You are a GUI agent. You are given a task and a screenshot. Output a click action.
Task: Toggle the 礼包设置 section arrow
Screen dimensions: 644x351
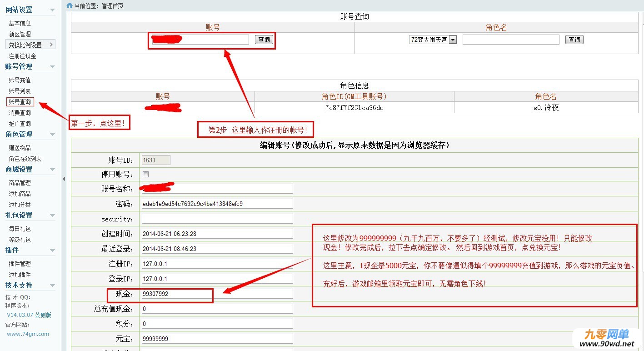pos(52,216)
